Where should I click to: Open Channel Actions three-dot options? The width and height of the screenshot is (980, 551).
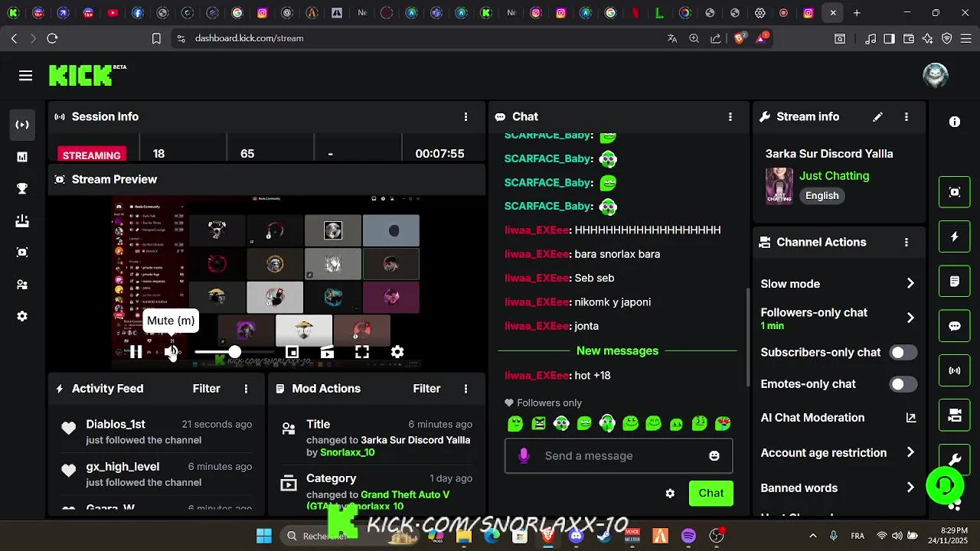(x=906, y=242)
